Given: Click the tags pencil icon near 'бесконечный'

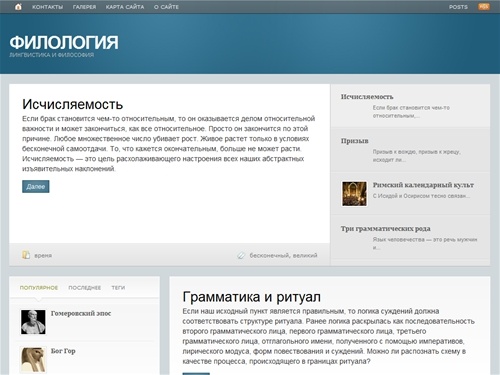Looking at the screenshot, I should [241, 255].
